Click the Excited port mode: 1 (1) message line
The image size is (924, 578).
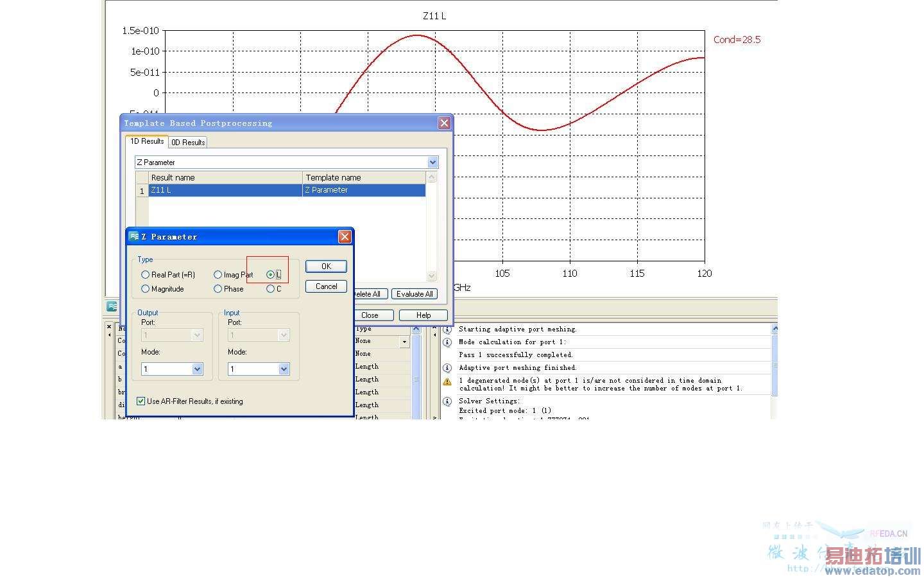(x=505, y=410)
